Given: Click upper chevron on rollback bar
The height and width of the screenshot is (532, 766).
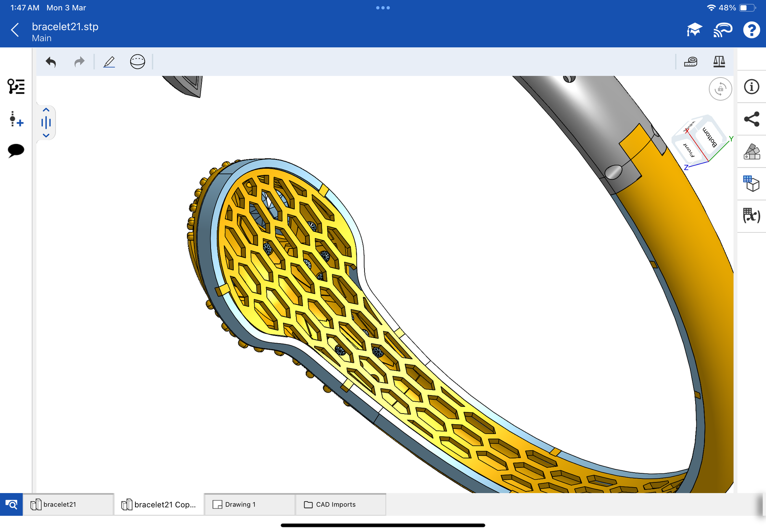Looking at the screenshot, I should coord(46,110).
